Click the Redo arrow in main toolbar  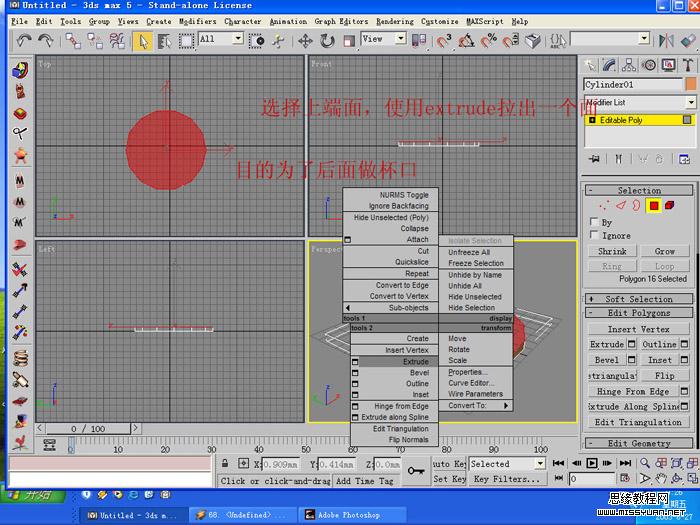(46, 41)
